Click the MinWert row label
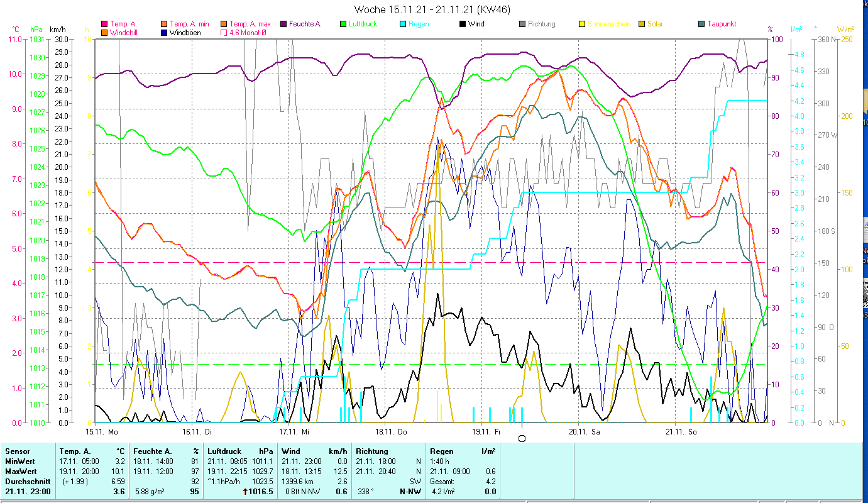This screenshot has width=868, height=503. click(x=20, y=462)
